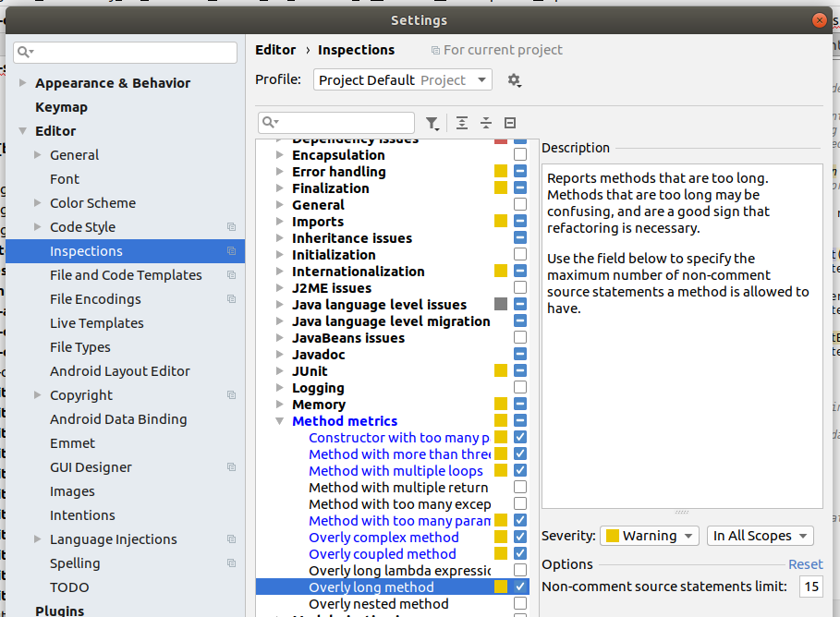
Task: Enable the Overly nested method inspection
Action: point(519,603)
